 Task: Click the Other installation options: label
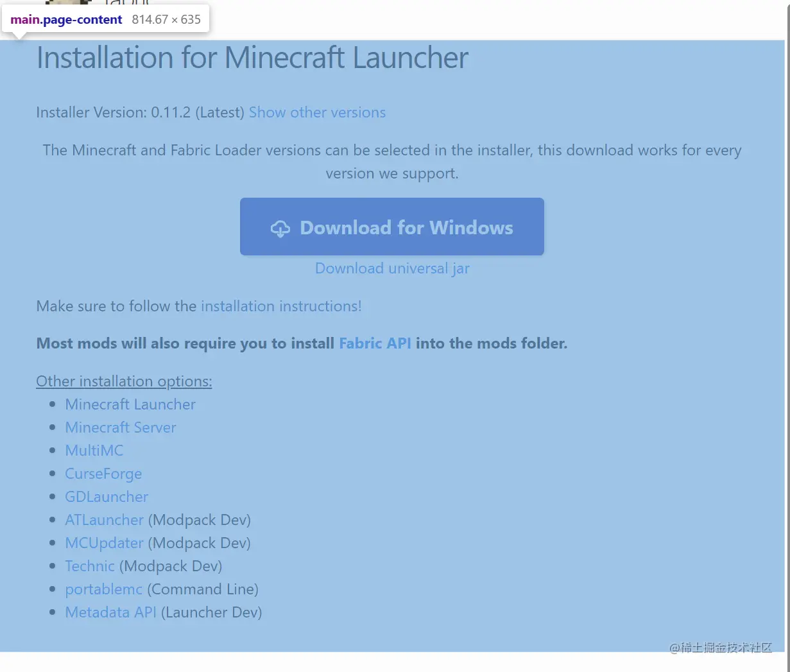(x=124, y=381)
